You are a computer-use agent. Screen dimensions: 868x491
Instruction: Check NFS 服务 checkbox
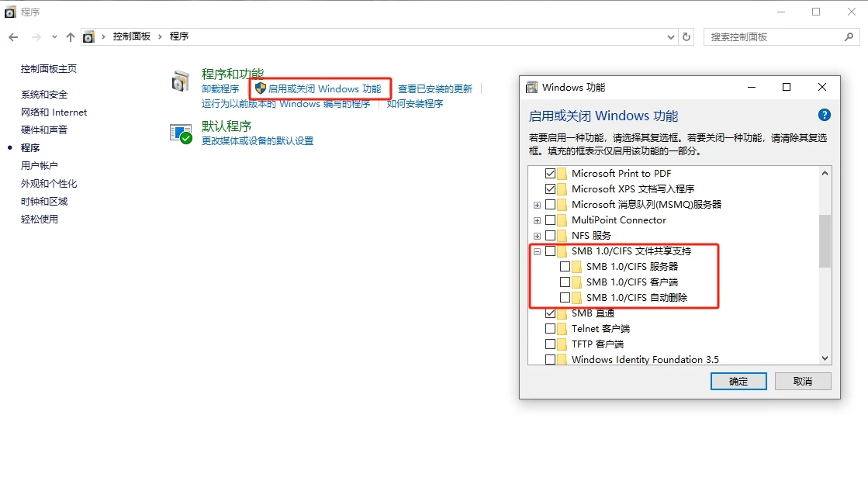(x=550, y=235)
